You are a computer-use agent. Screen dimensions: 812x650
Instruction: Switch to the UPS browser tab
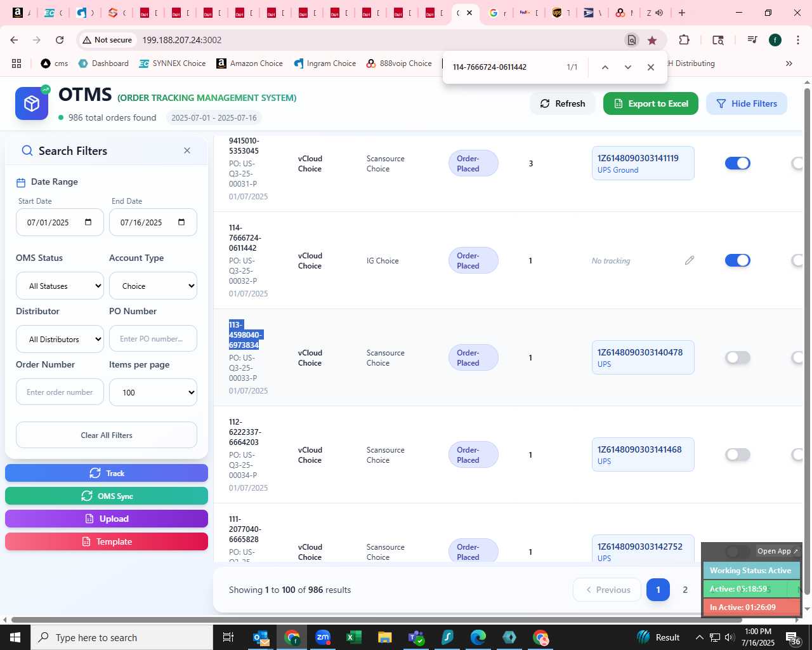point(561,13)
